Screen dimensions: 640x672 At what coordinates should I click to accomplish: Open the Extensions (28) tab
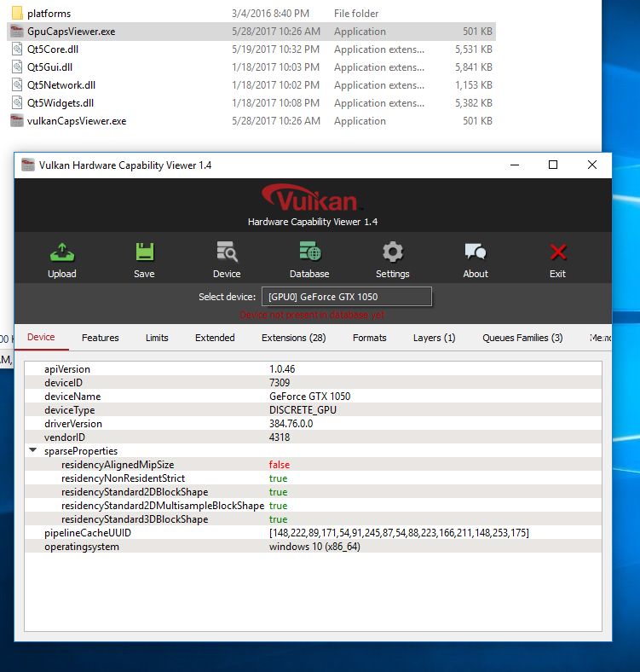point(294,338)
